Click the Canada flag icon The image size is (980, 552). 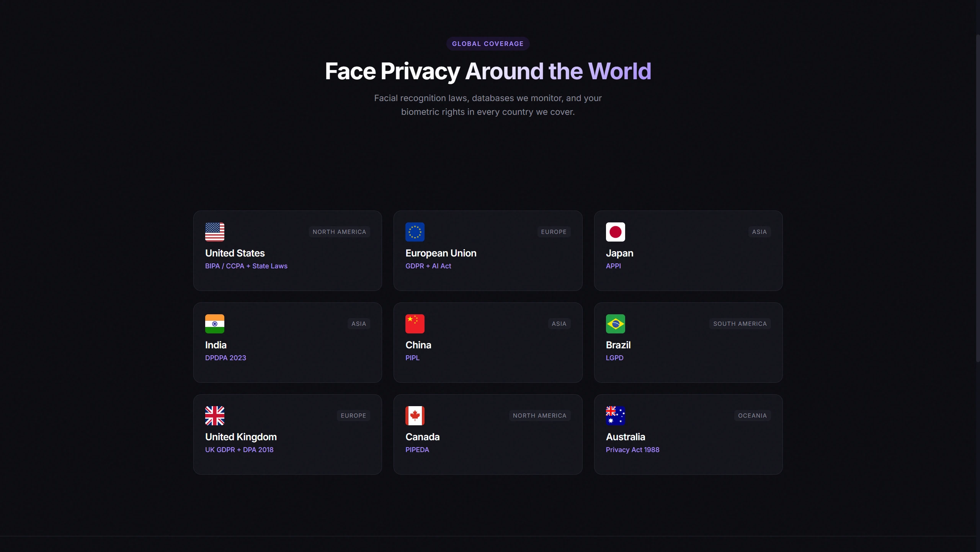(x=415, y=416)
